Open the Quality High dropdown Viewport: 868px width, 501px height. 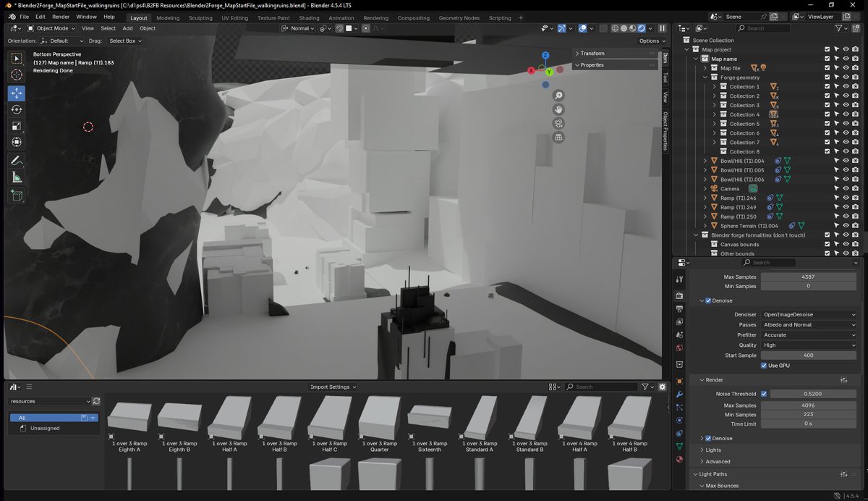(x=809, y=345)
